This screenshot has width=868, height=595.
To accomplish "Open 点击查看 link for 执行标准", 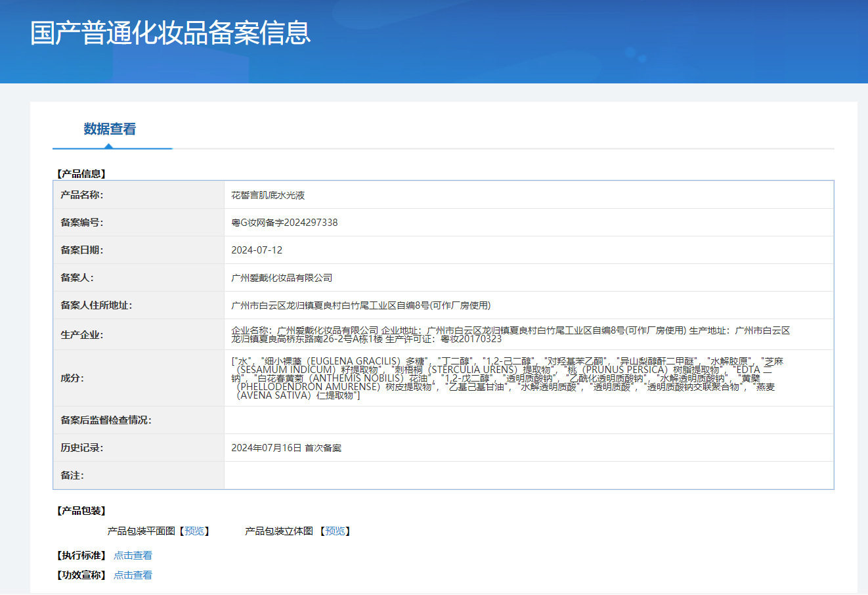I will click(133, 556).
